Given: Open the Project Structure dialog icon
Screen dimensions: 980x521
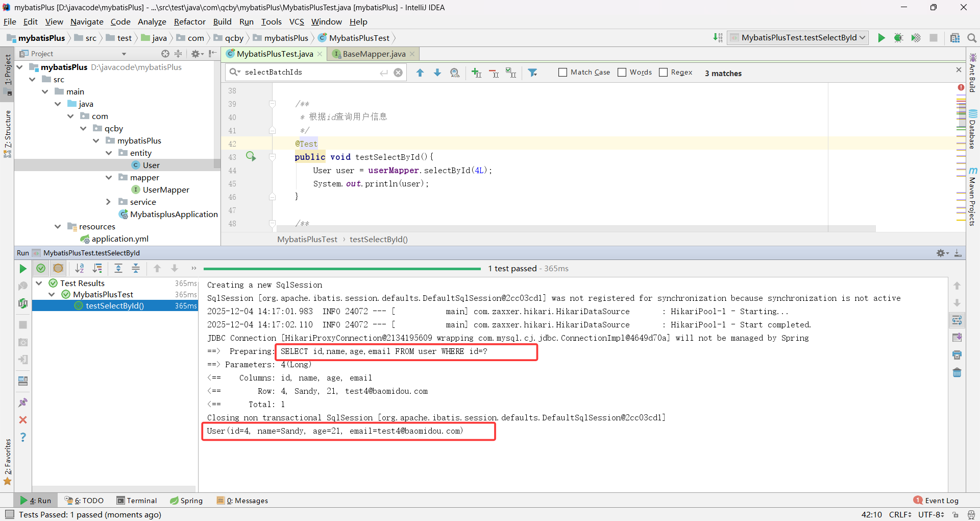Looking at the screenshot, I should click(954, 38).
